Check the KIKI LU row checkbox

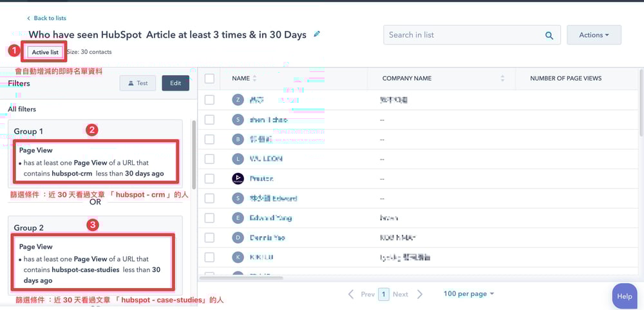pos(209,257)
